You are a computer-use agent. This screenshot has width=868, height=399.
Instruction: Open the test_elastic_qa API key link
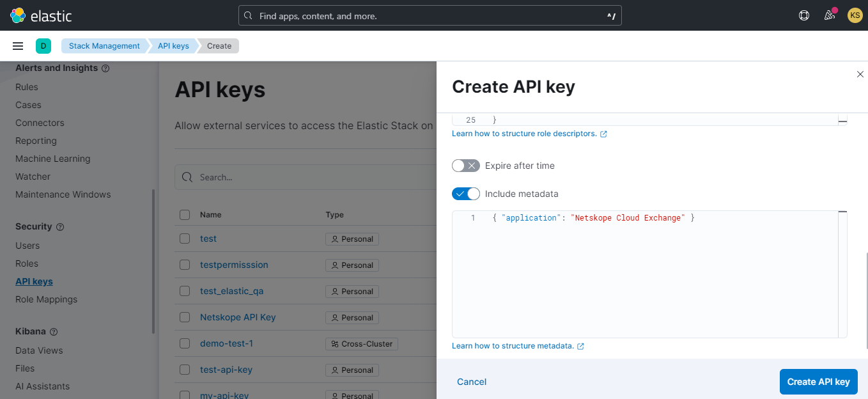click(231, 291)
